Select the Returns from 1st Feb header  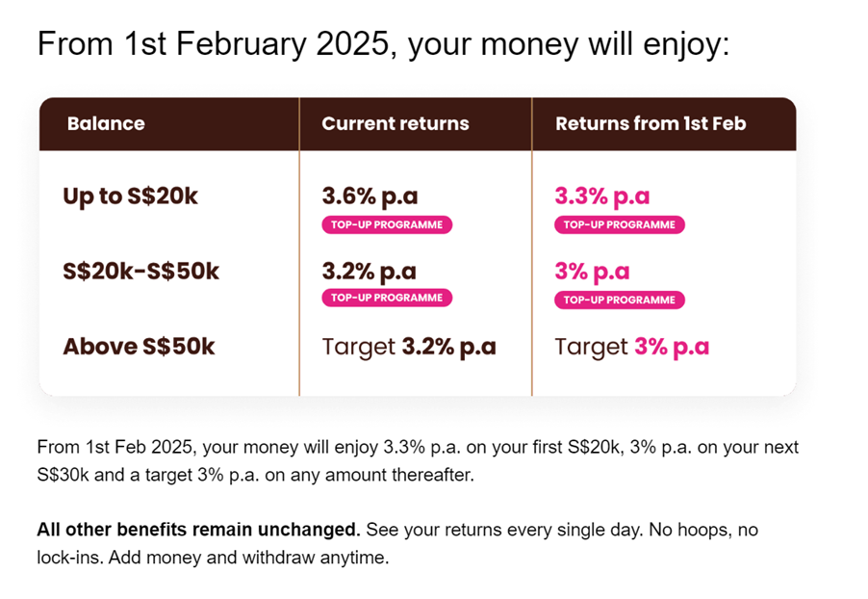[x=651, y=123]
